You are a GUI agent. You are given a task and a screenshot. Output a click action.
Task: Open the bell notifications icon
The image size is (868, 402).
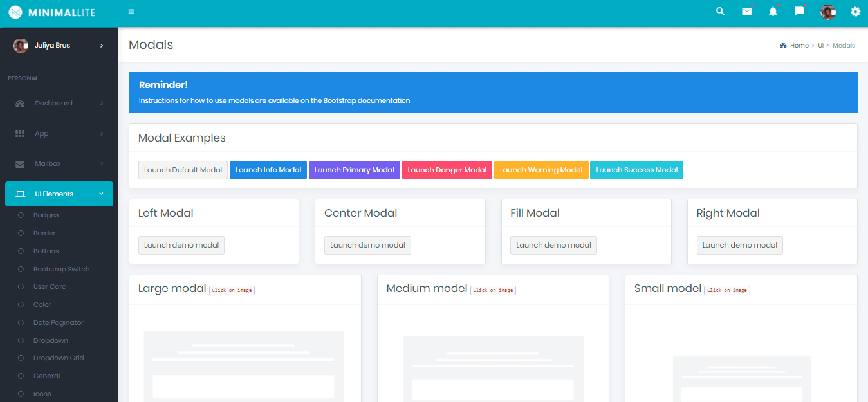tap(773, 12)
